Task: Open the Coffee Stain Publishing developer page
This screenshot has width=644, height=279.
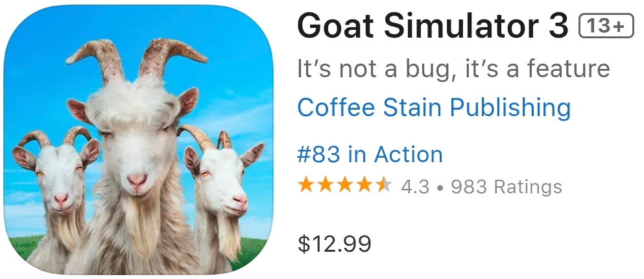Action: (434, 107)
